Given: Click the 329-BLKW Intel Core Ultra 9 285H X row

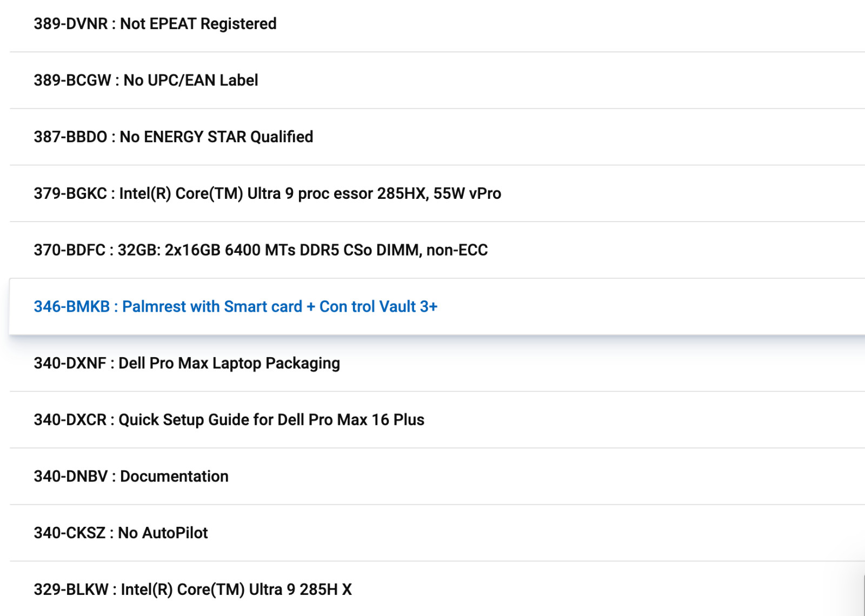Looking at the screenshot, I should click(x=437, y=589).
